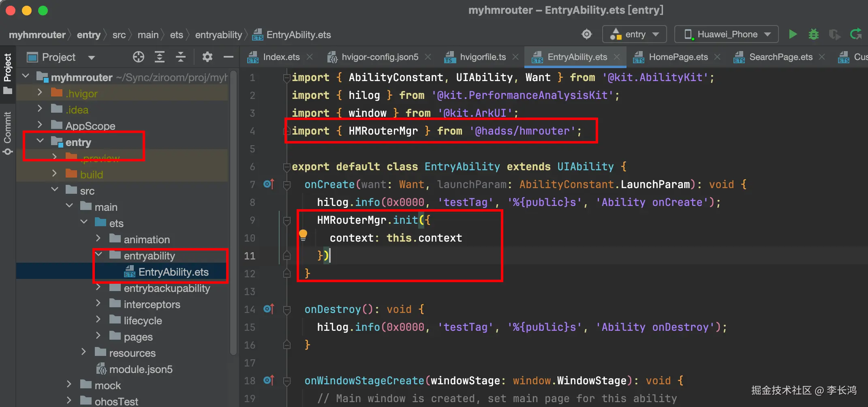The height and width of the screenshot is (407, 868).
Task: Click the src breadcrumb segment
Action: pyautogui.click(x=119, y=35)
